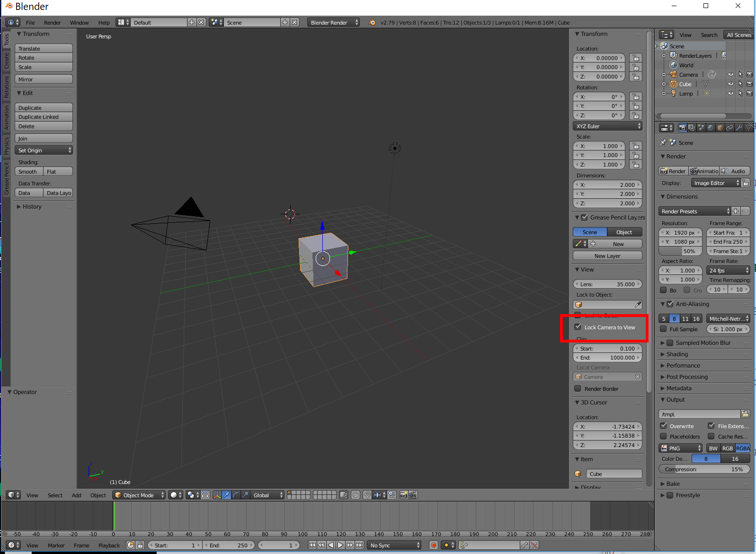This screenshot has height=554, width=756.
Task: Open the Help menu
Action: tap(104, 22)
